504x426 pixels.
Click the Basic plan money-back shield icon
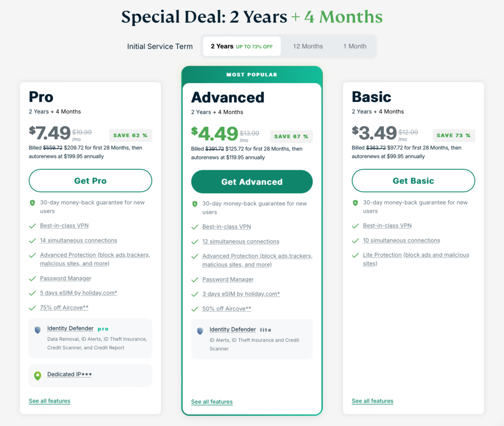coord(355,203)
